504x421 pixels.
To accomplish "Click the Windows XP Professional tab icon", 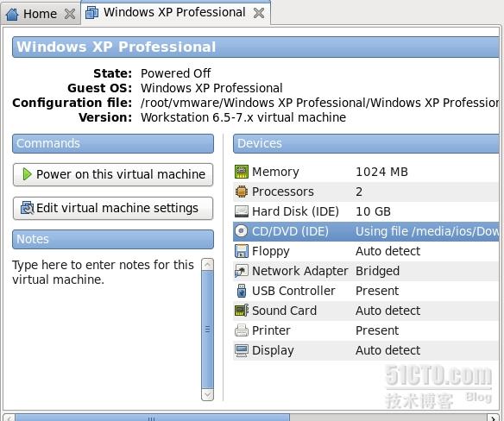I will (91, 13).
